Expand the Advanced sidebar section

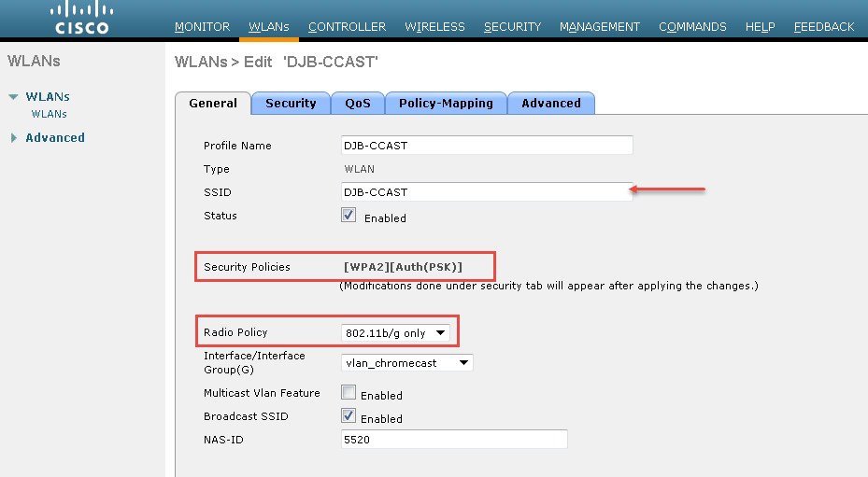(x=13, y=138)
